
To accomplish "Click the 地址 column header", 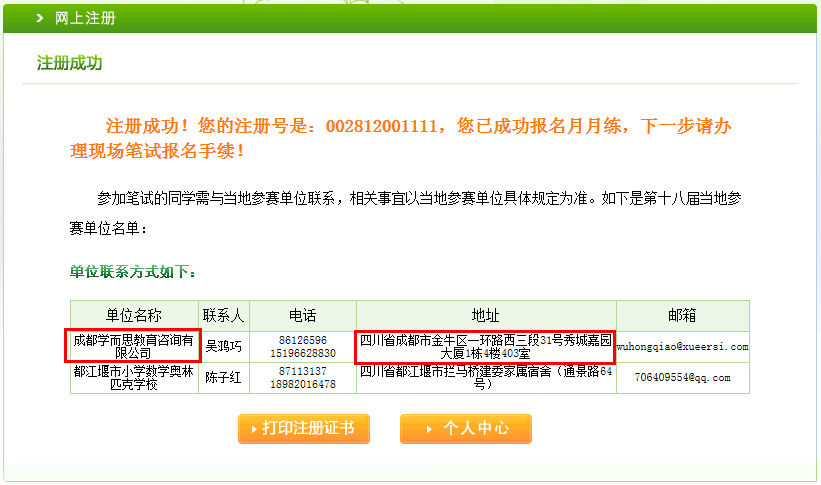I will click(485, 315).
